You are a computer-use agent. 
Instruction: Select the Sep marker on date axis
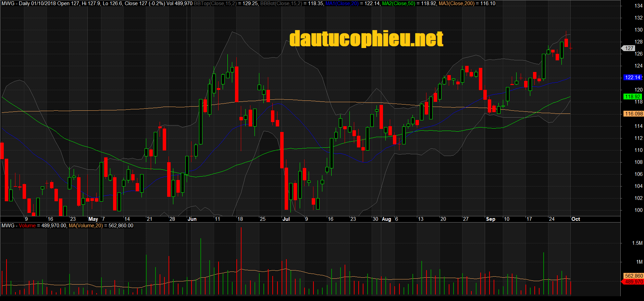pos(491,219)
